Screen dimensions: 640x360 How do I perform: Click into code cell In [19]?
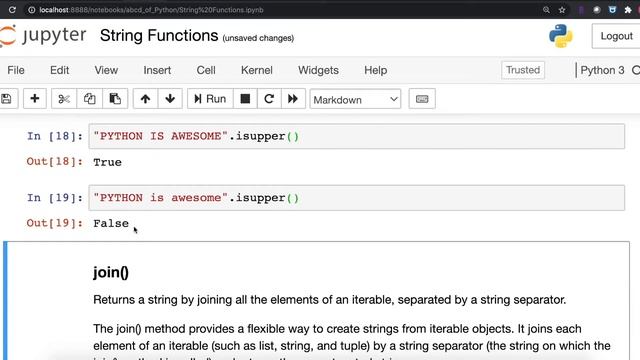(x=356, y=198)
